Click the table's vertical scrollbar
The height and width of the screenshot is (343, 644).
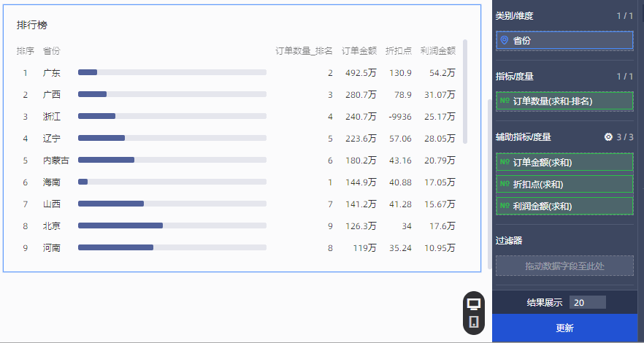coord(465,91)
